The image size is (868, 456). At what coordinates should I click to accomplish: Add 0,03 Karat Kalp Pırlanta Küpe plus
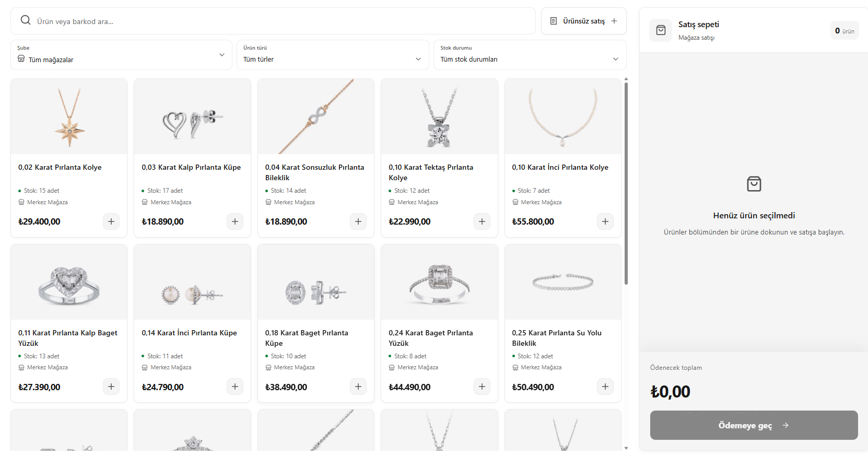[235, 221]
